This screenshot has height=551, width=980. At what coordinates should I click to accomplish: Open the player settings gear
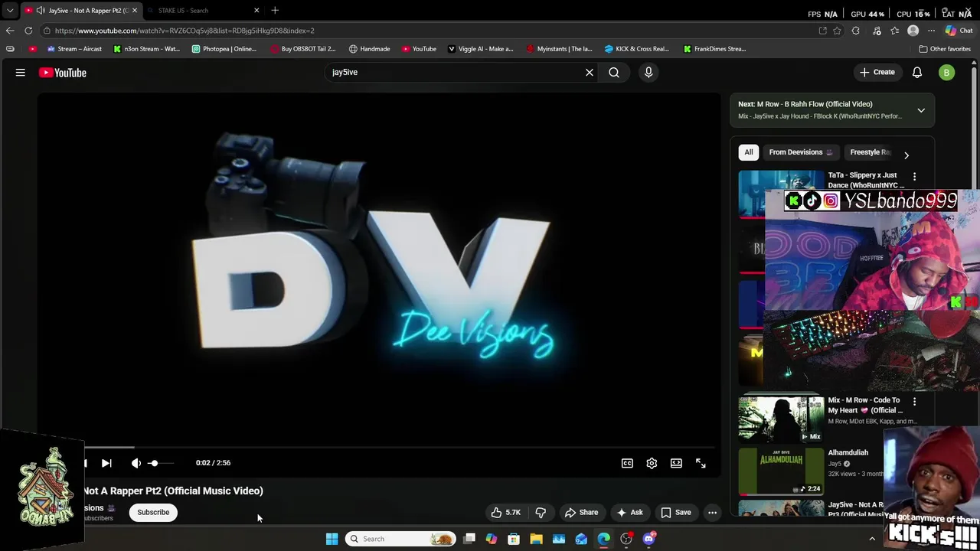(652, 463)
